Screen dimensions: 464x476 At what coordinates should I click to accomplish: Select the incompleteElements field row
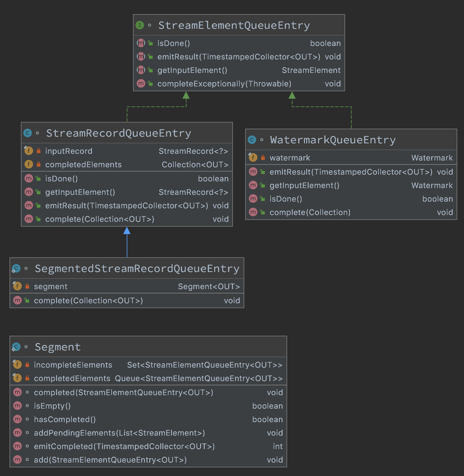point(148,365)
